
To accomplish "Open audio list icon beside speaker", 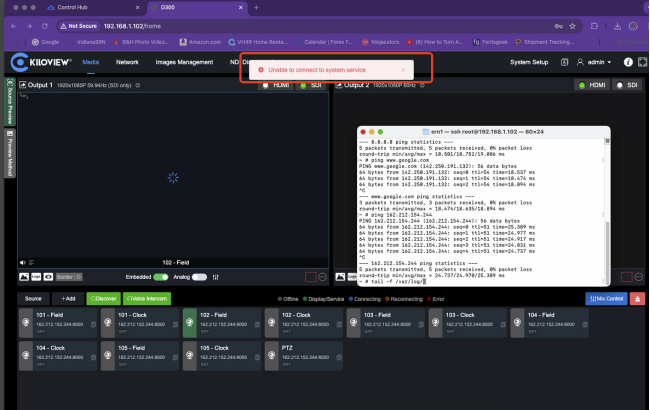I will click(x=32, y=262).
